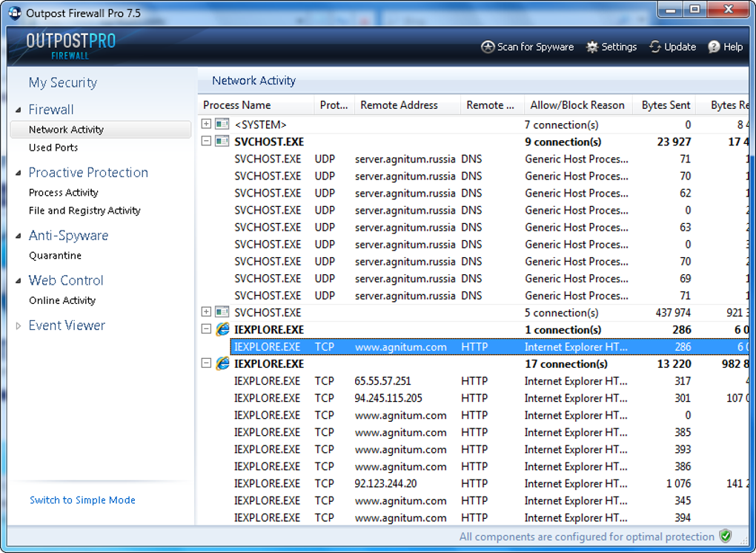Screen dimensions: 756x553
Task: Sort by Prot... column header
Action: click(x=334, y=105)
